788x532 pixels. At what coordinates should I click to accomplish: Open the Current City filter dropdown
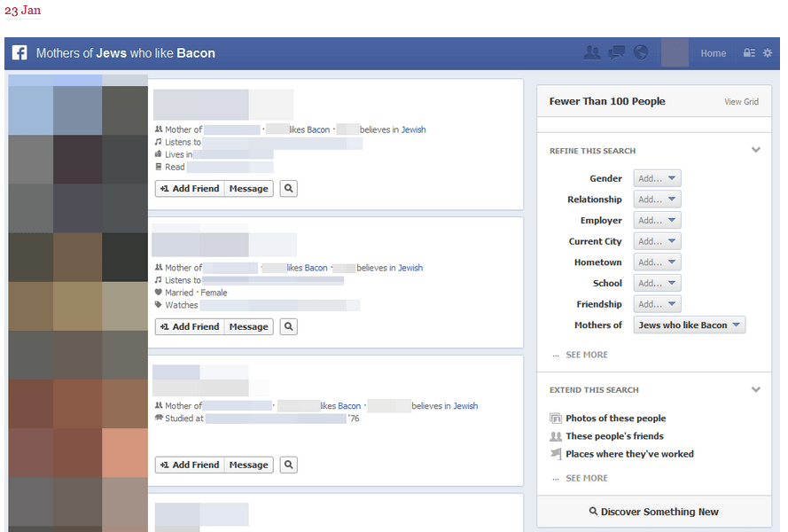[658, 241]
